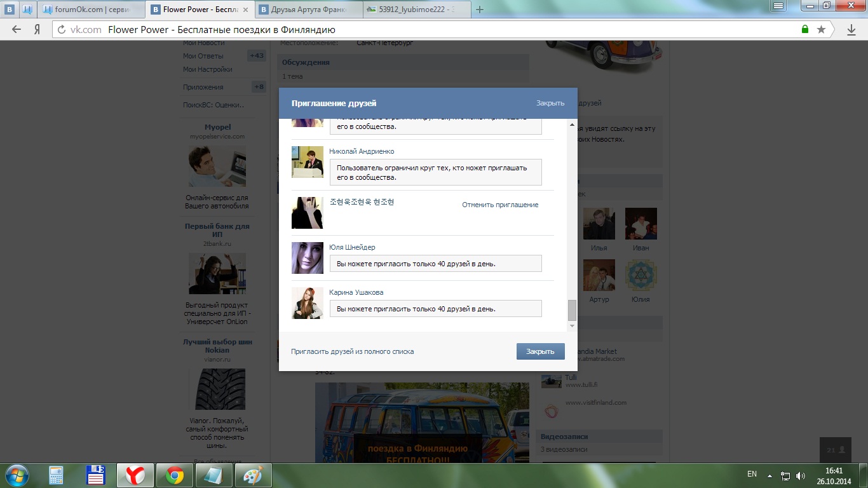Close the invite dialog via header Закрыть link

click(550, 103)
